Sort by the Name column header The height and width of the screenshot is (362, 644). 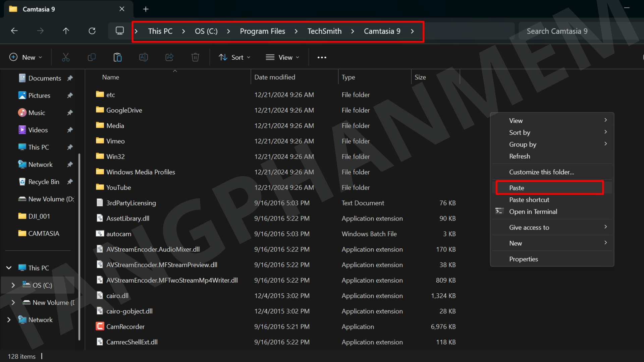click(x=111, y=77)
